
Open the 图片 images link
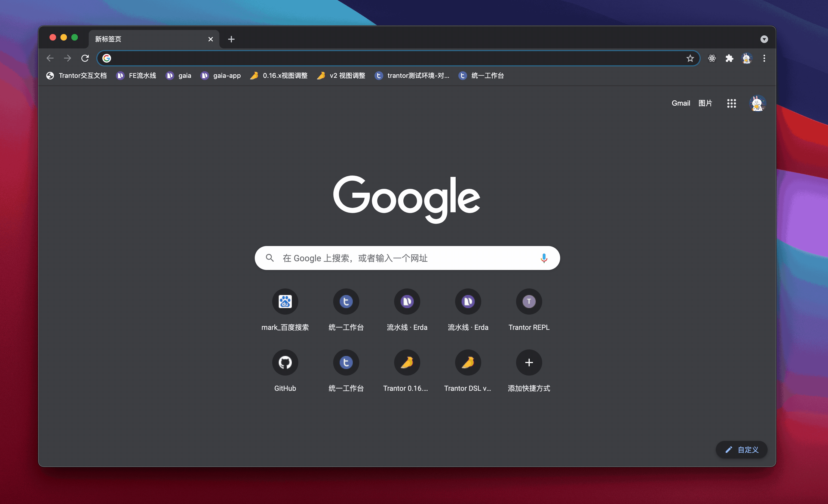pyautogui.click(x=705, y=103)
